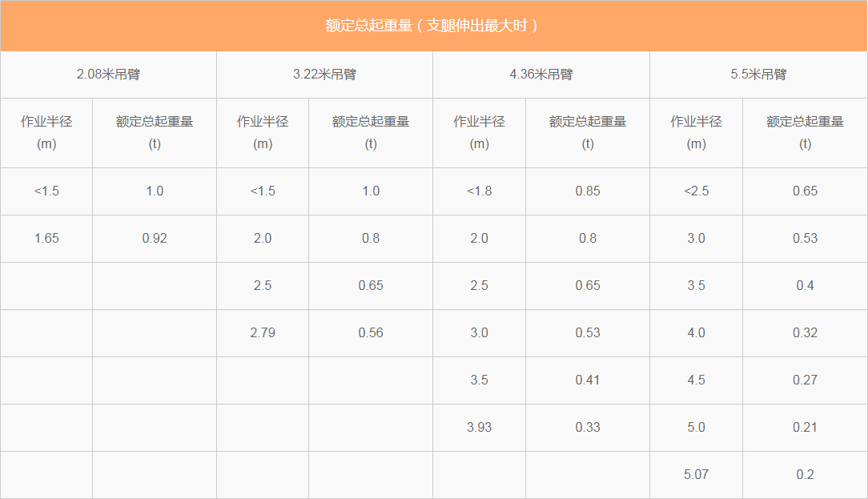Click the <2.5 radius cell

coord(696,191)
